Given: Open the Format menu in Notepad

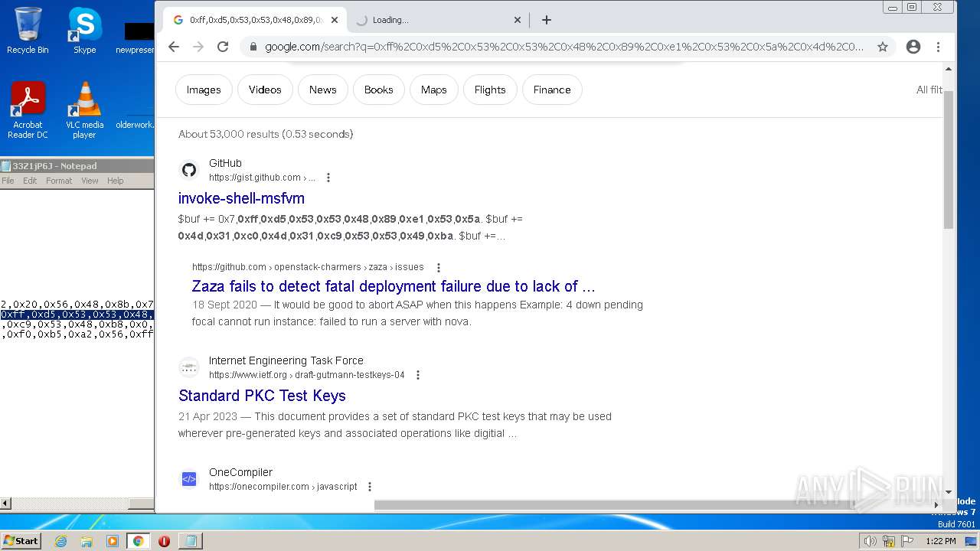Looking at the screenshot, I should (x=59, y=181).
